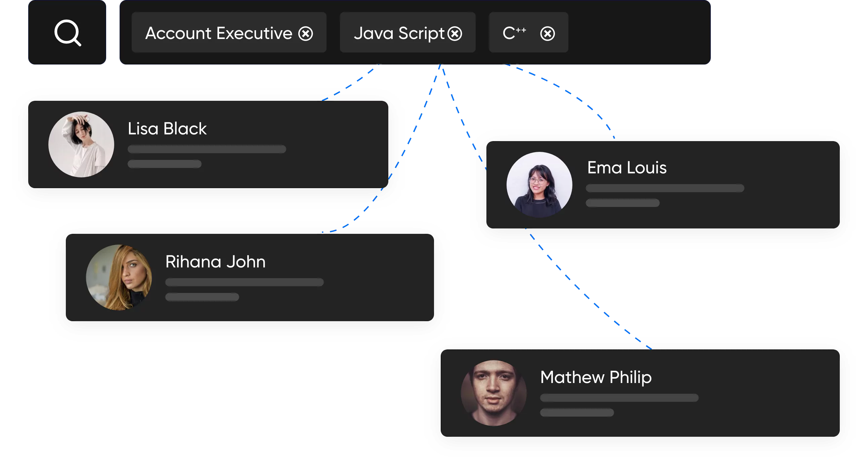The image size is (868, 469).
Task: Remove the C++ filter tag
Action: click(x=547, y=34)
